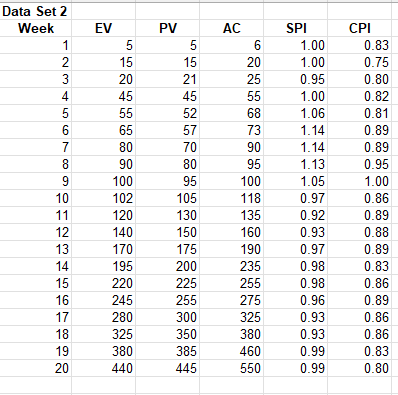Image resolution: width=398 pixels, height=395 pixels.
Task: Select the week 14 AC value 235
Action: (x=231, y=266)
